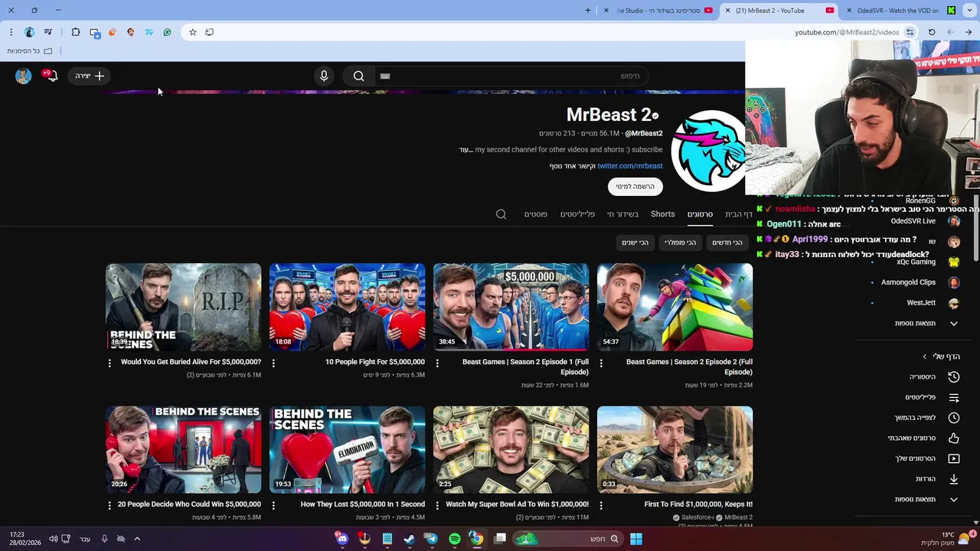
Task: Open the Posts (פוסטים) channel tab
Action: coord(536,214)
